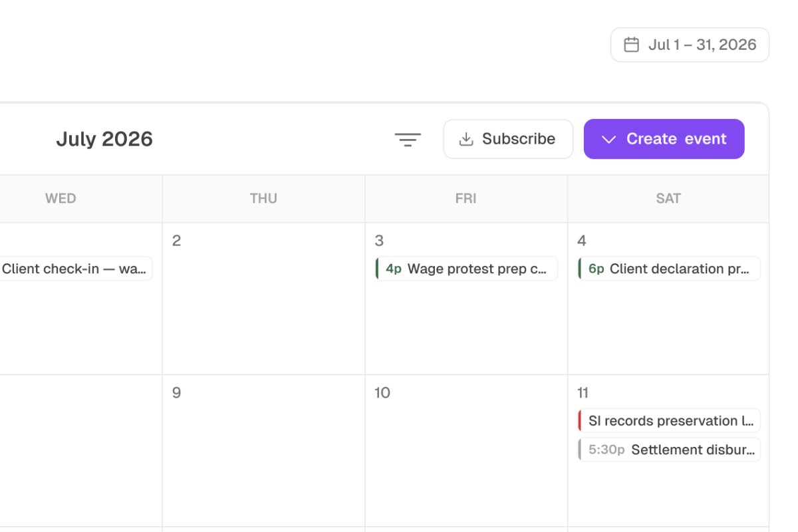The image size is (798, 532).
Task: Click the download icon in Subscribe button
Action: tap(466, 139)
